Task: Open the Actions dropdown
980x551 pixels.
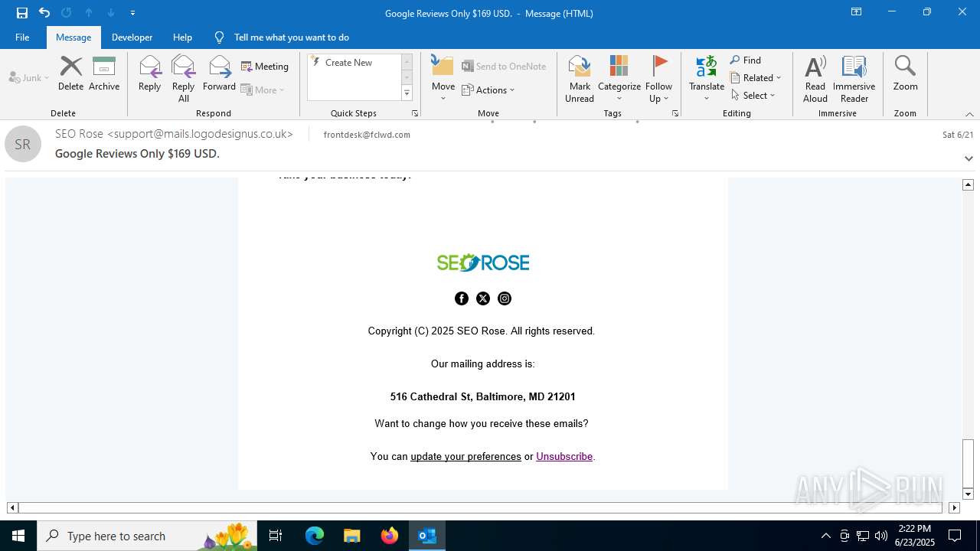Action: [x=488, y=90]
